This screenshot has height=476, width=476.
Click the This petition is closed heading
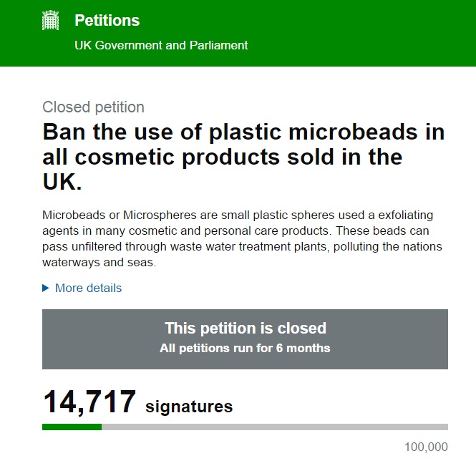tap(245, 329)
